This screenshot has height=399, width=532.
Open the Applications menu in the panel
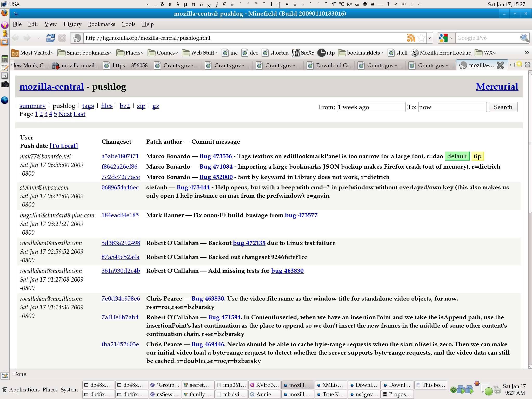(24, 390)
